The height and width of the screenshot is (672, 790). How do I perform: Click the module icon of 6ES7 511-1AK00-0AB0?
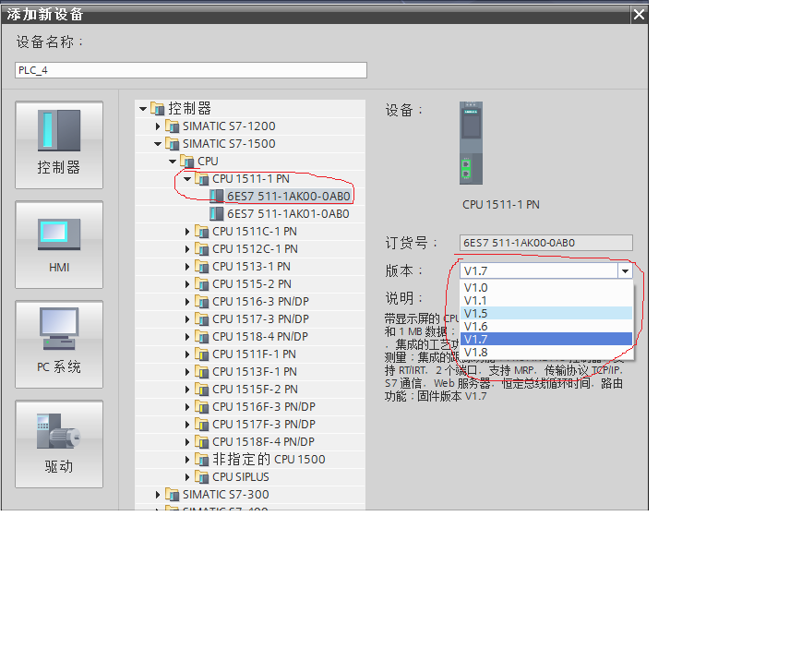pyautogui.click(x=217, y=197)
